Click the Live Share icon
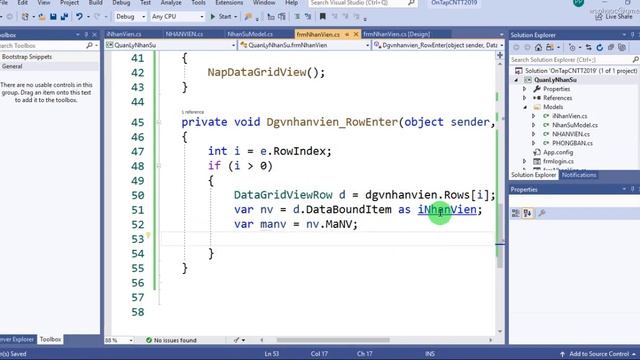This screenshot has width=640, height=360. tap(599, 17)
